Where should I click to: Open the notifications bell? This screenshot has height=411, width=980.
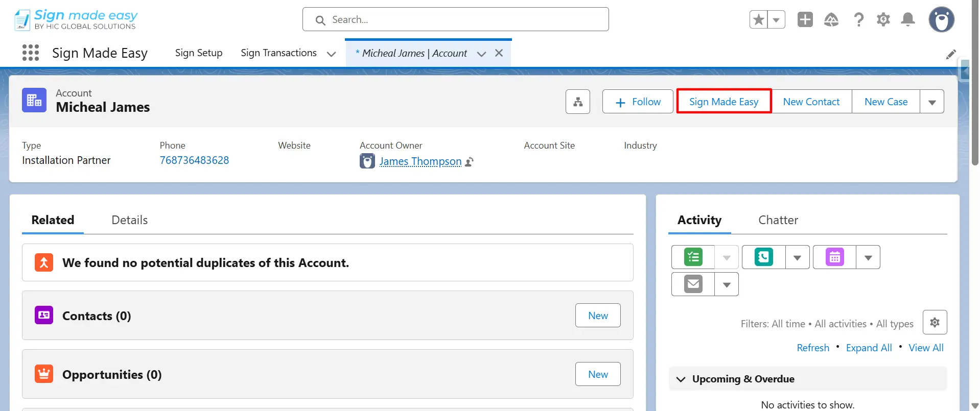[908, 19]
